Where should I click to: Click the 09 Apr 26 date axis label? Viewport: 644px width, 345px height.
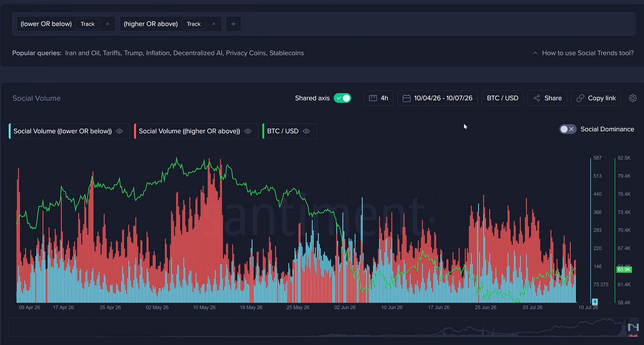(x=29, y=307)
